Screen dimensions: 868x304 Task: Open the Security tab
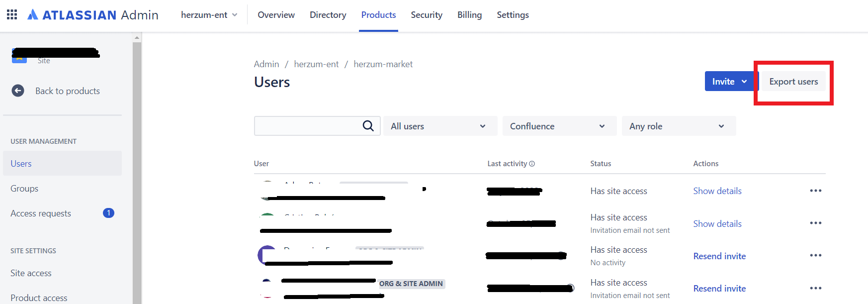pyautogui.click(x=427, y=15)
